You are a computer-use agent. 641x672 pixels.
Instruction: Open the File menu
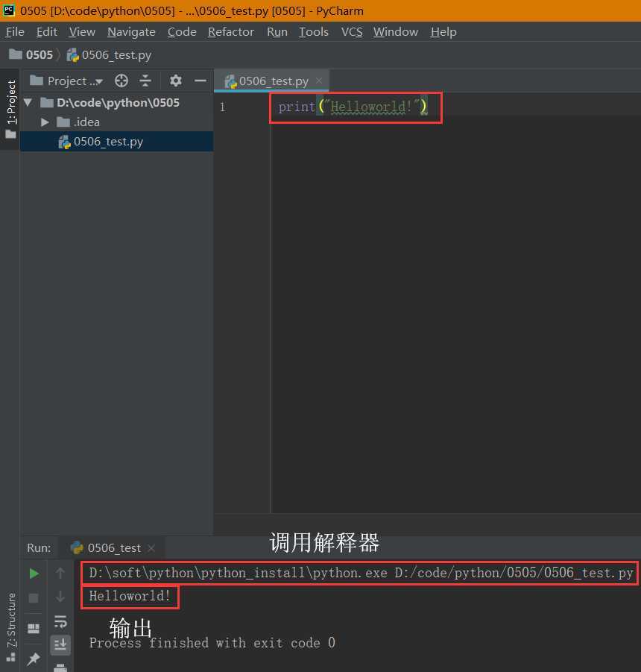15,32
